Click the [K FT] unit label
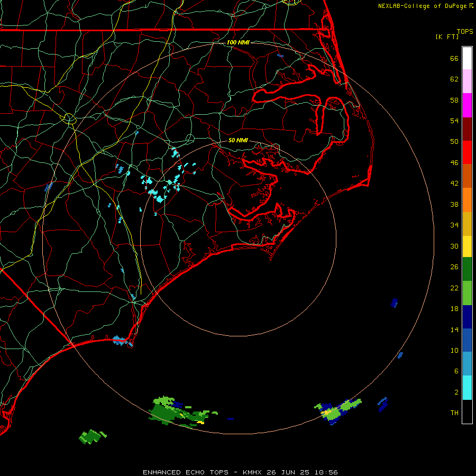The width and height of the screenshot is (476, 476). (x=447, y=36)
